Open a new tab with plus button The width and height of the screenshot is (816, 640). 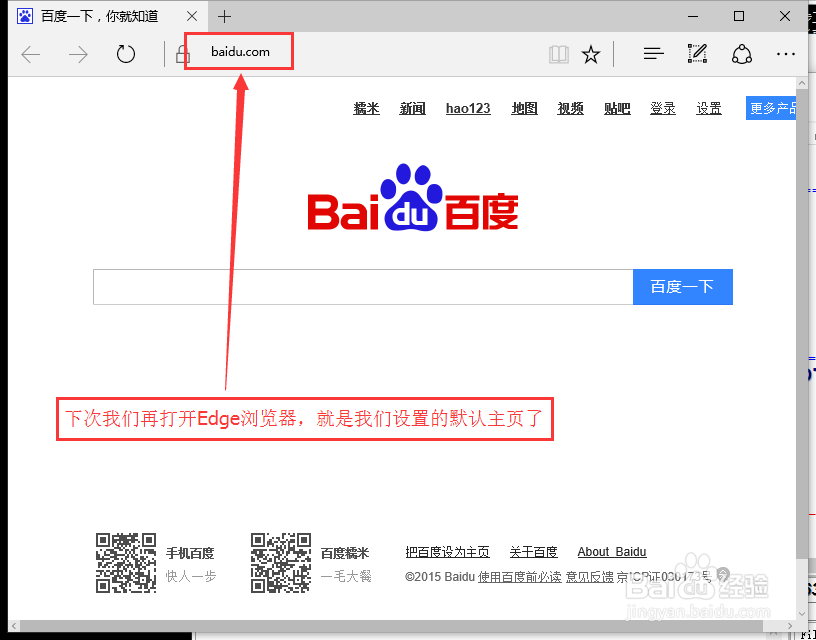224,17
